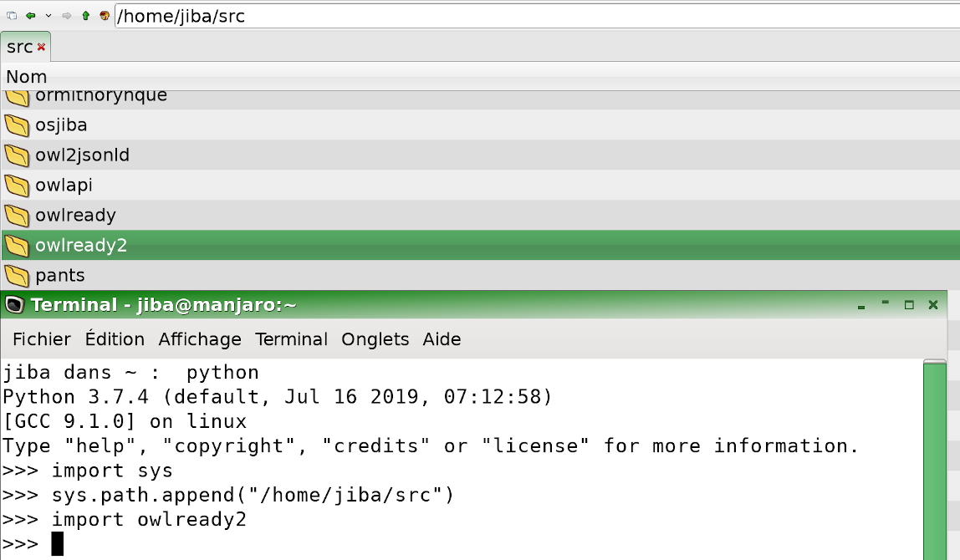Select the owl2jsonld folder name
The width and height of the screenshot is (960, 560).
(82, 155)
